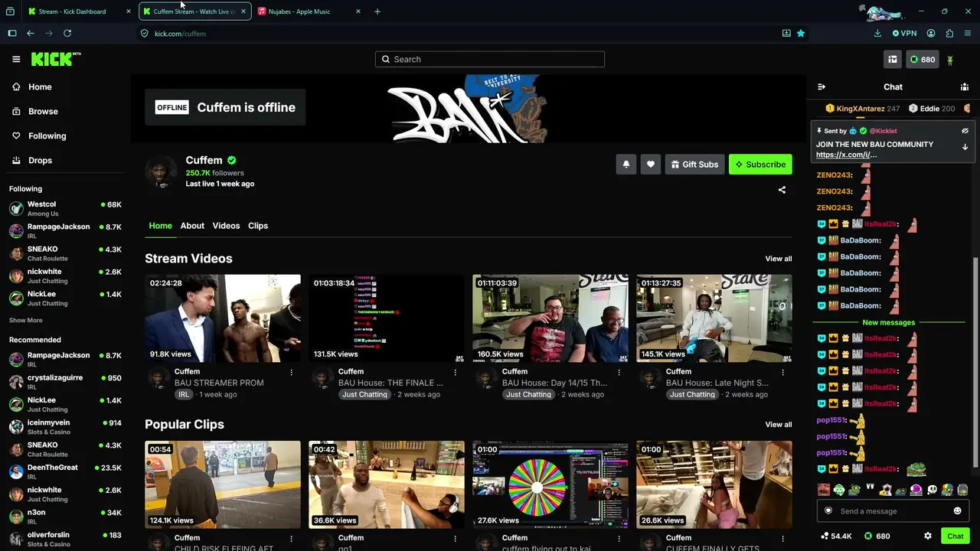Insert the green headset emote
This screenshot has width=980, height=551.
click(x=839, y=490)
